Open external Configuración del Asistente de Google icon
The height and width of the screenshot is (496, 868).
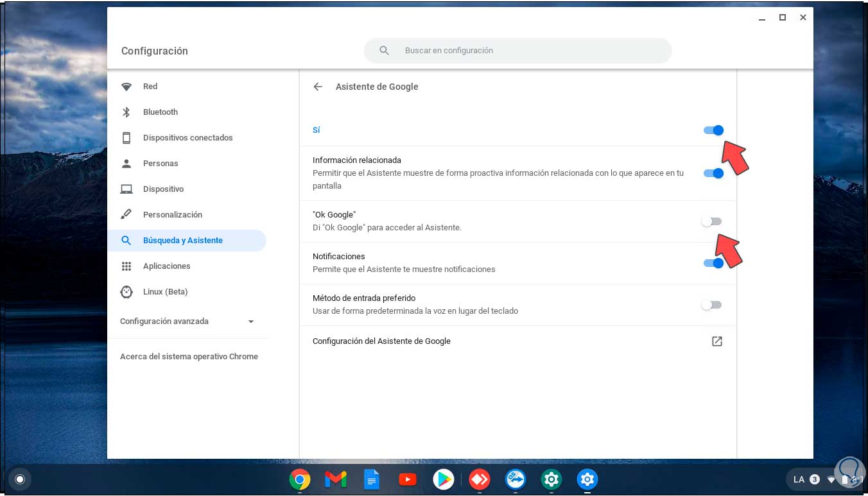click(717, 341)
